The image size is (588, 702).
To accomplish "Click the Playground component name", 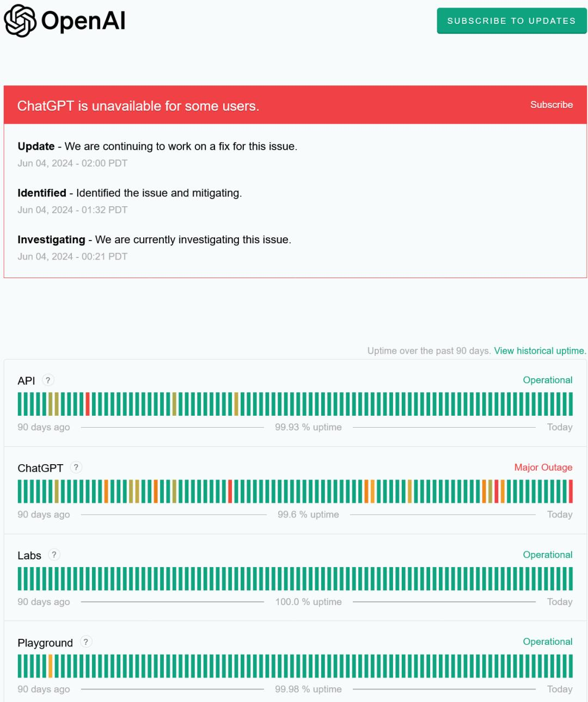I will (45, 643).
